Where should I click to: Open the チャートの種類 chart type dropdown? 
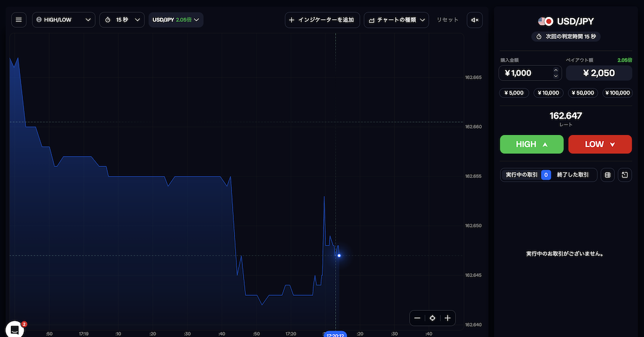click(396, 20)
